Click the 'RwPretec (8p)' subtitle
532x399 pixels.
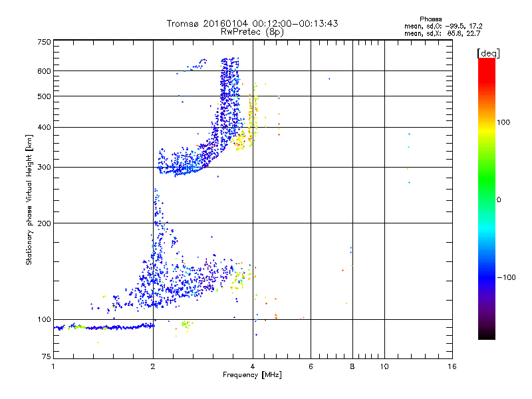(x=252, y=32)
